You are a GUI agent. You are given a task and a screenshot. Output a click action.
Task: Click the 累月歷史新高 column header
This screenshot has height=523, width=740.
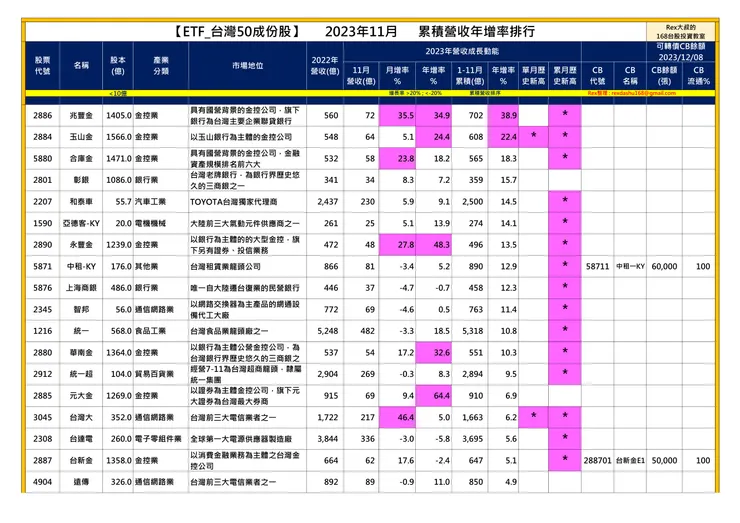coord(565,76)
